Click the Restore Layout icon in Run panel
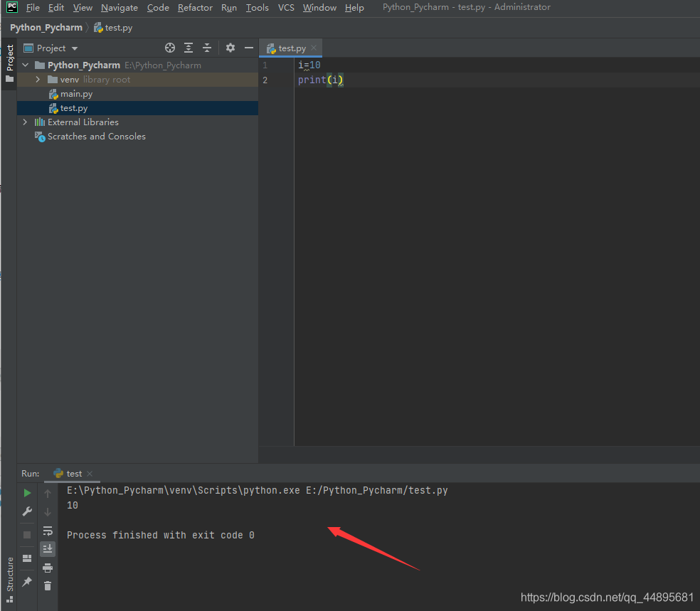This screenshot has height=611, width=700. coord(27,558)
